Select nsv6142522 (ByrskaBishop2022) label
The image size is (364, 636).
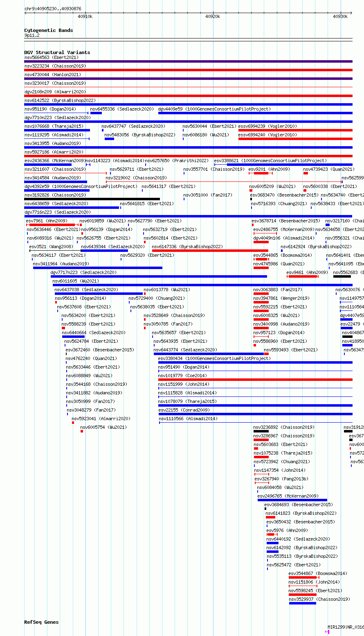click(x=60, y=100)
